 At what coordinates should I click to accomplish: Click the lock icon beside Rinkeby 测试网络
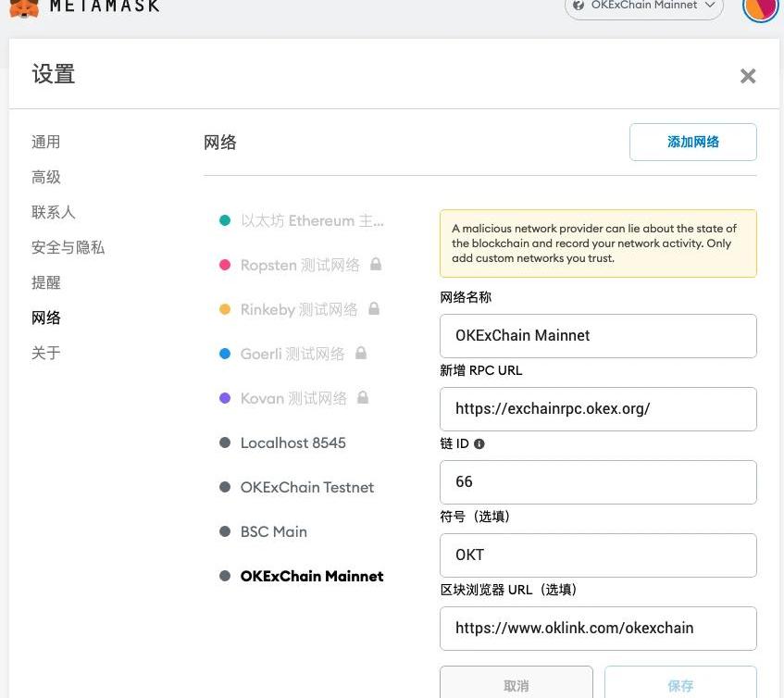(374, 308)
